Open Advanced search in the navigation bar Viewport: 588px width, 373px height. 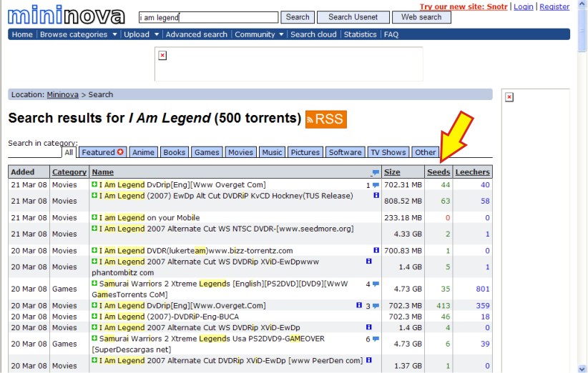tap(197, 34)
